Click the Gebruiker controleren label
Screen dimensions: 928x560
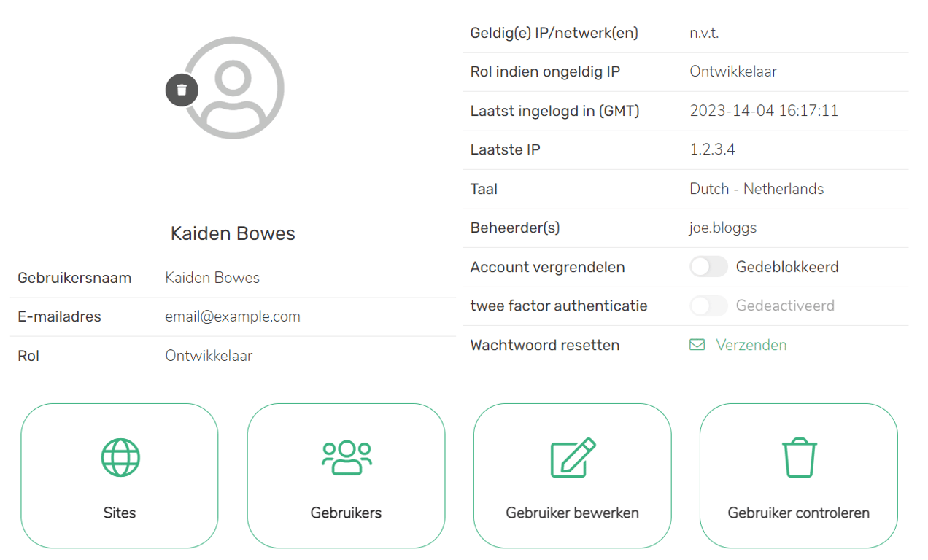tap(798, 513)
